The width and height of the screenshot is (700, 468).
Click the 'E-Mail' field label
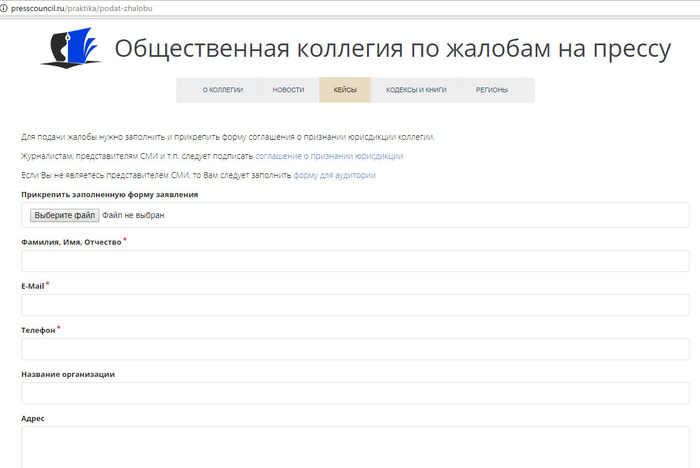pyautogui.click(x=32, y=286)
